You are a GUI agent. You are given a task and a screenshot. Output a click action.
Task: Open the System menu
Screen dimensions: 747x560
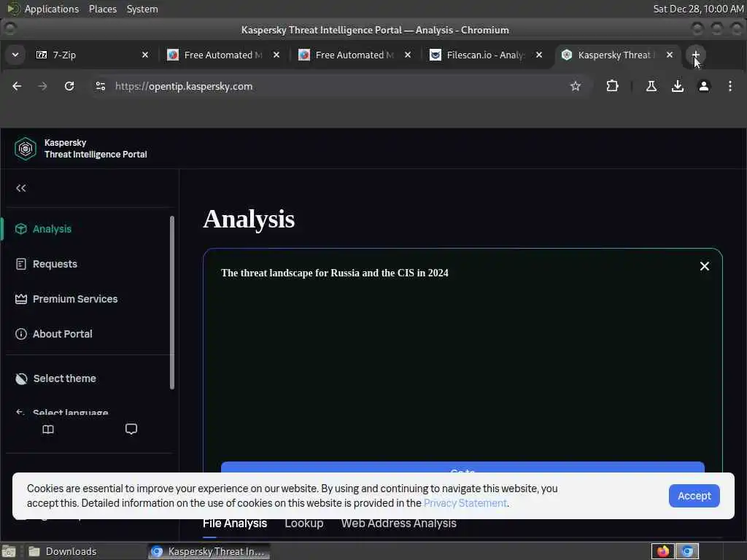coord(142,9)
